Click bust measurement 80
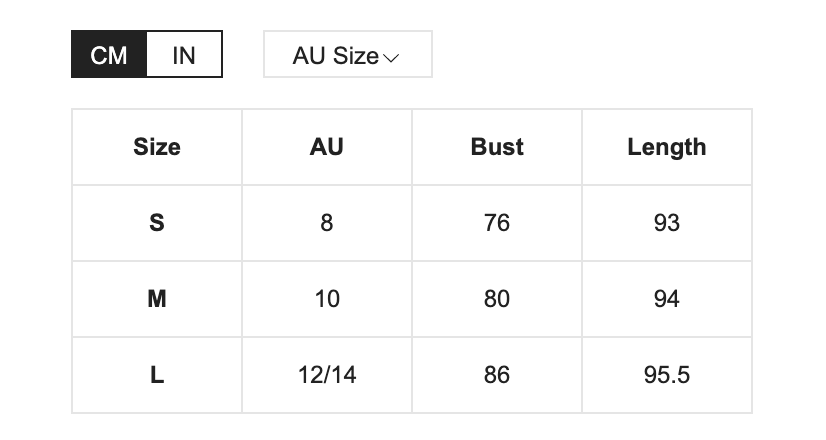826x440 pixels. click(497, 299)
